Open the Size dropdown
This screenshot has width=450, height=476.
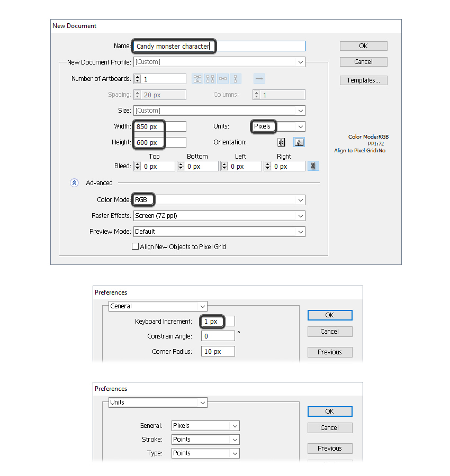(x=219, y=111)
